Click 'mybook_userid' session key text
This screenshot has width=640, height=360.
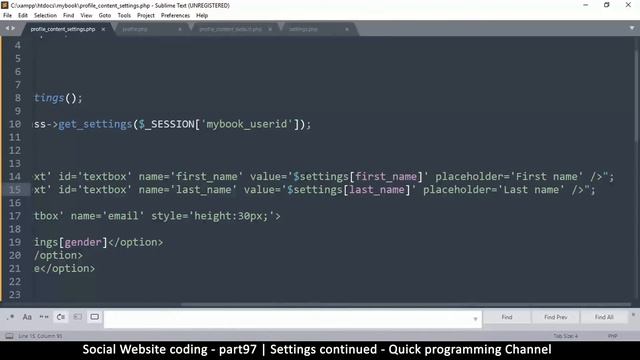pos(247,124)
